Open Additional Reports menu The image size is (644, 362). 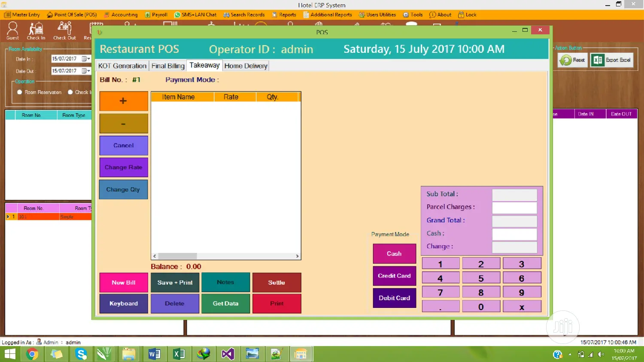tap(328, 15)
